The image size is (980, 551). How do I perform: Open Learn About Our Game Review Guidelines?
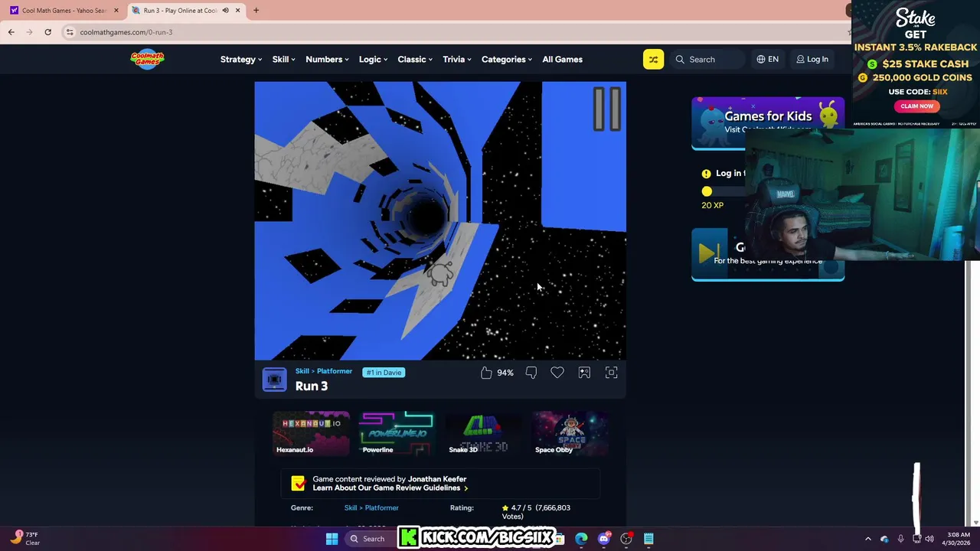point(390,488)
